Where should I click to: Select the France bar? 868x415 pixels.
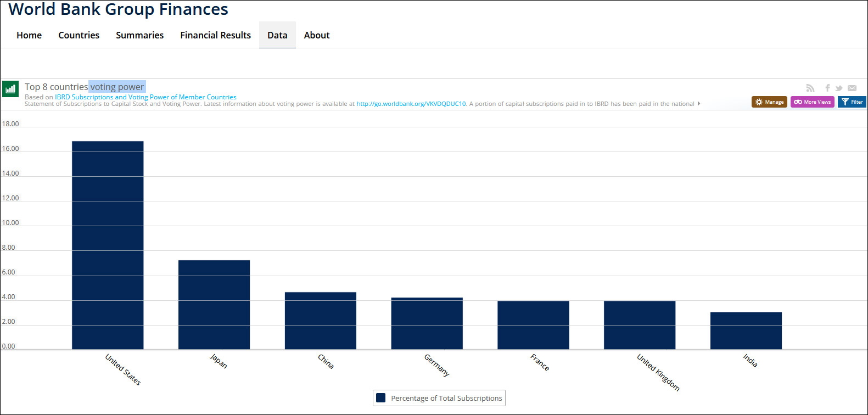tap(533, 325)
